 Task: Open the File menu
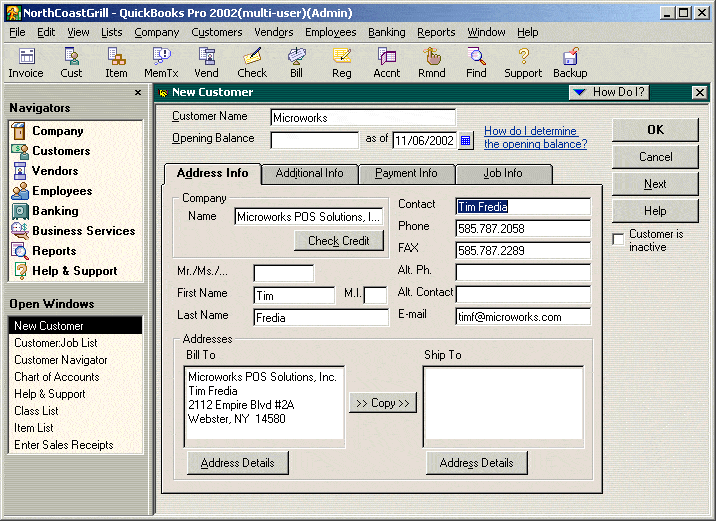click(17, 32)
